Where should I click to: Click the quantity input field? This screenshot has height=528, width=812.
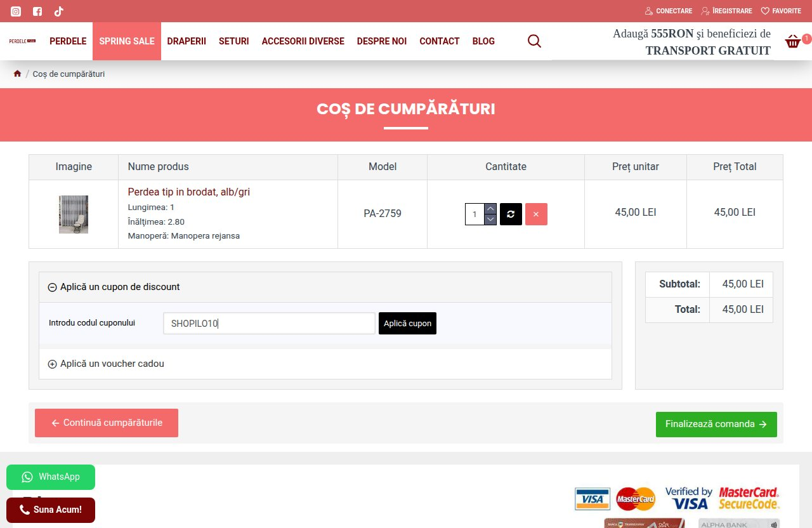click(475, 214)
